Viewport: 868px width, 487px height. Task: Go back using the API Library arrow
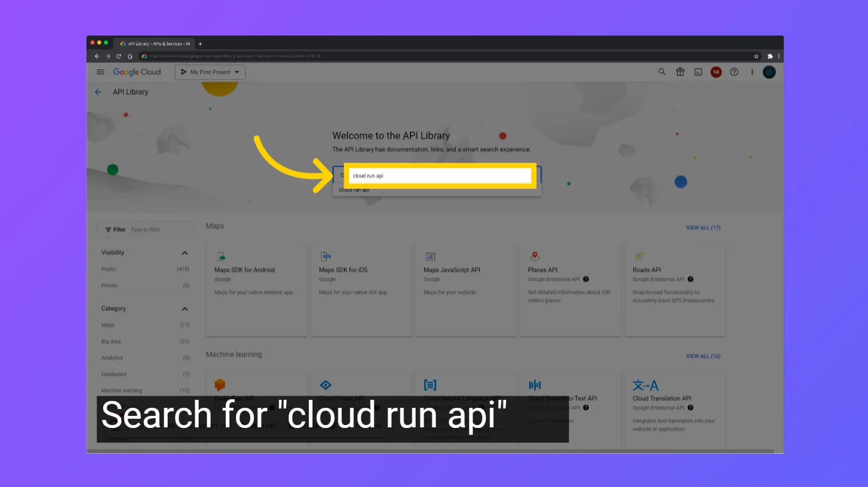click(98, 92)
